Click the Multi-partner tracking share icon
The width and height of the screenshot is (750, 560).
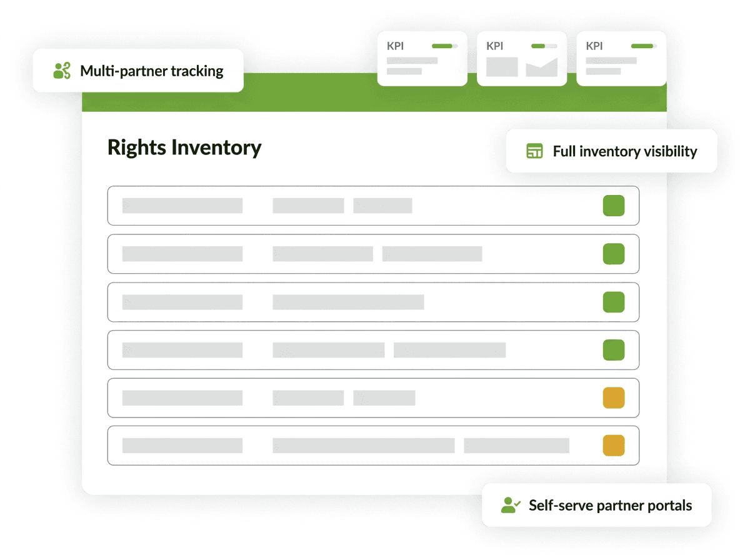(62, 71)
